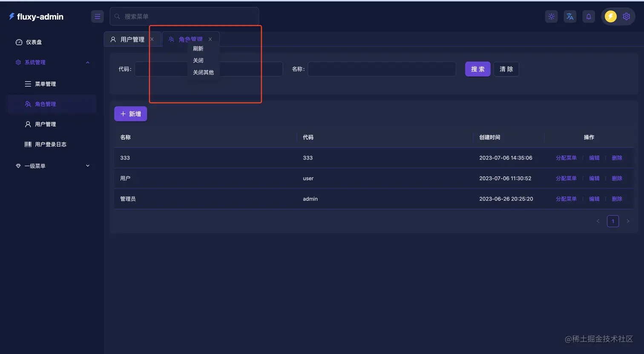644x354 pixels.
Task: Click the person icon beside sidebar 用户管理
Action: (x=28, y=124)
